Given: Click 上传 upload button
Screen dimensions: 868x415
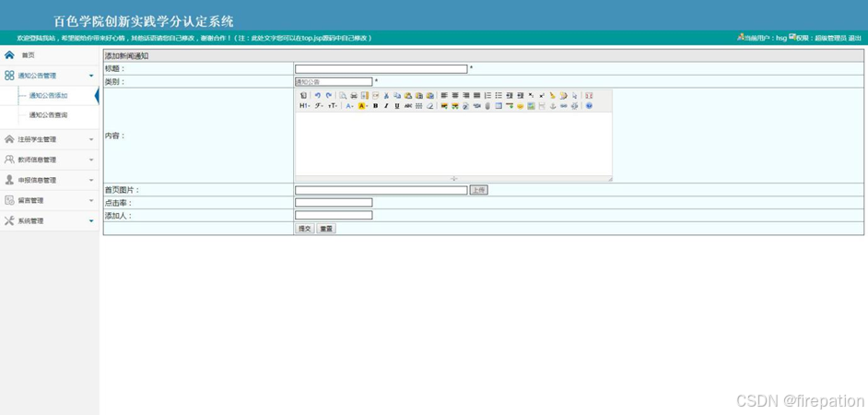Looking at the screenshot, I should point(479,190).
